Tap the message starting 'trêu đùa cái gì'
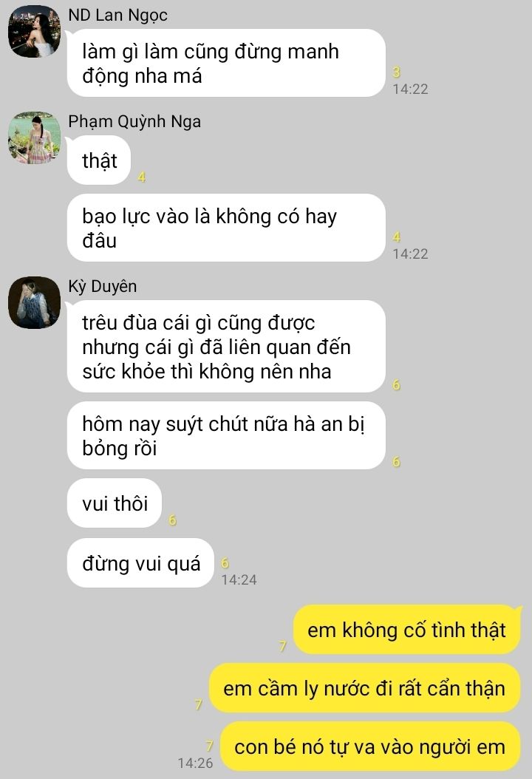Image resolution: width=532 pixels, height=779 pixels. click(227, 347)
